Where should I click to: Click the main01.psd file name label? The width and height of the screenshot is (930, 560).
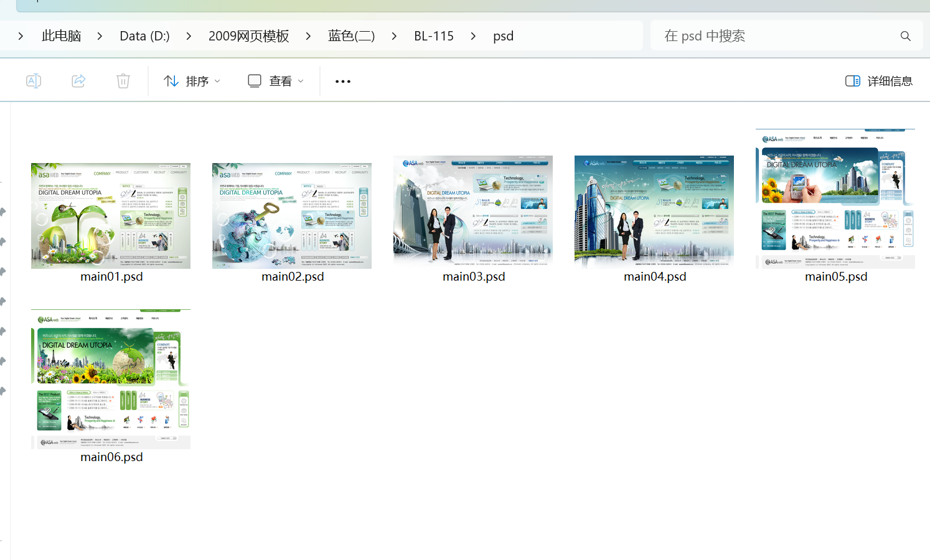click(x=111, y=276)
